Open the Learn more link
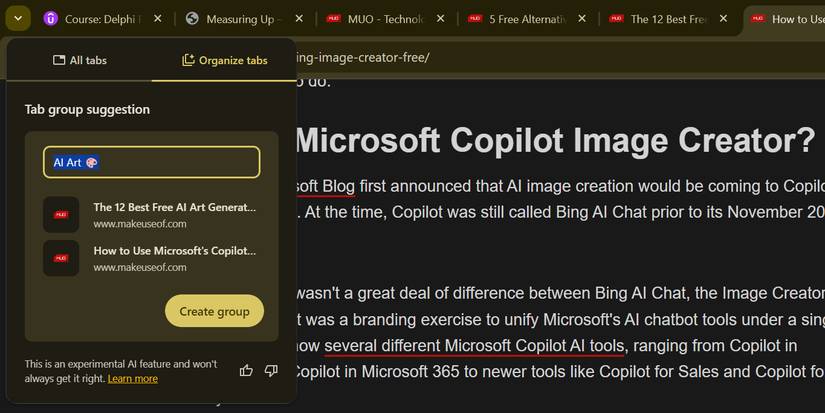825x413 pixels. point(132,379)
